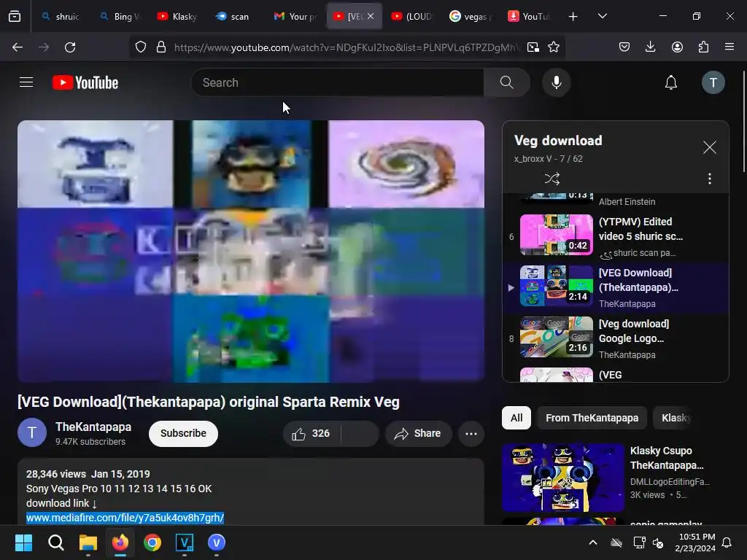Click the browser URL address bar
The height and width of the screenshot is (560, 747).
tap(347, 47)
